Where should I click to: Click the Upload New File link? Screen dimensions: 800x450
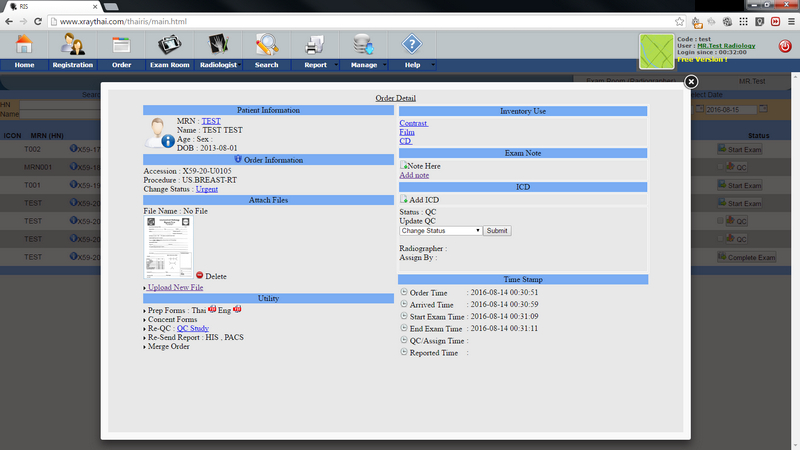tap(175, 287)
